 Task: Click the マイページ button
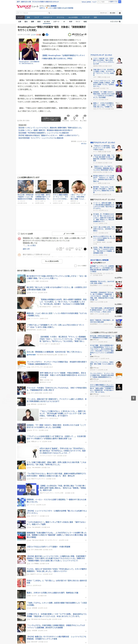pos(103,13)
